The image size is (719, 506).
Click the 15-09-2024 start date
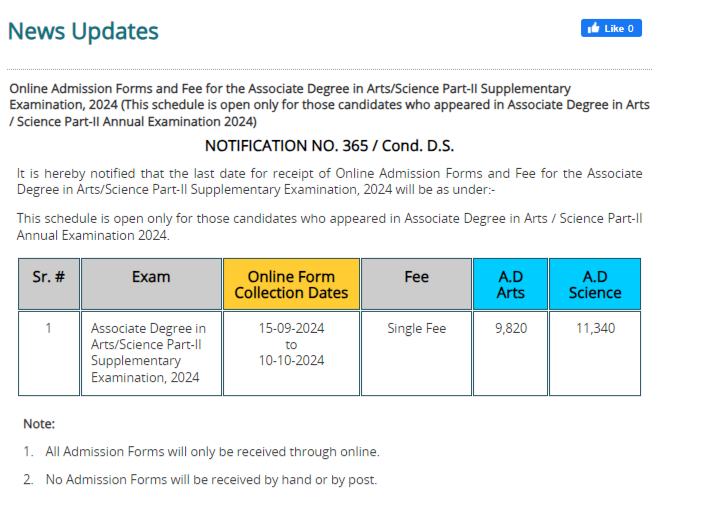pos(291,328)
